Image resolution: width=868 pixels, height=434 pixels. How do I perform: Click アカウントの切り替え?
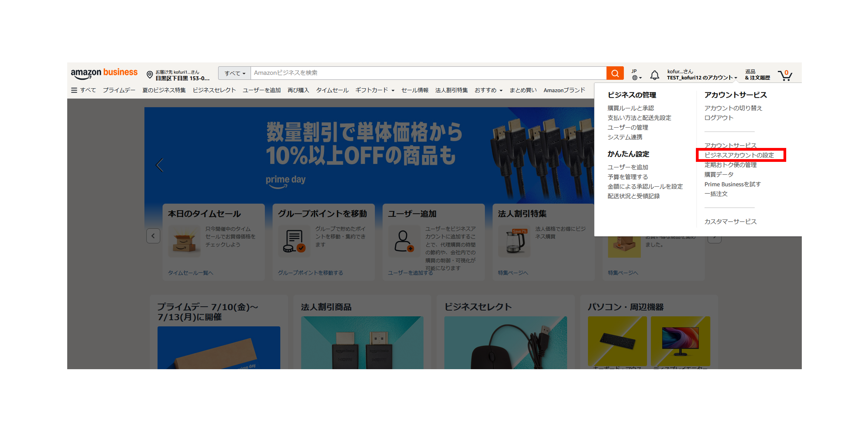pos(733,108)
